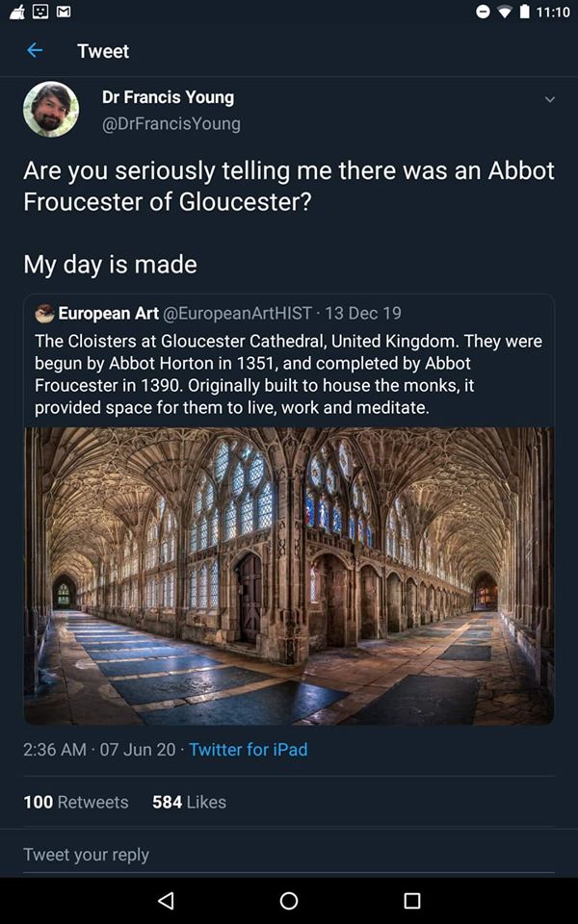Image resolution: width=578 pixels, height=924 pixels.
Task: Open the quoted European Art tweet text
Action: click(x=288, y=374)
